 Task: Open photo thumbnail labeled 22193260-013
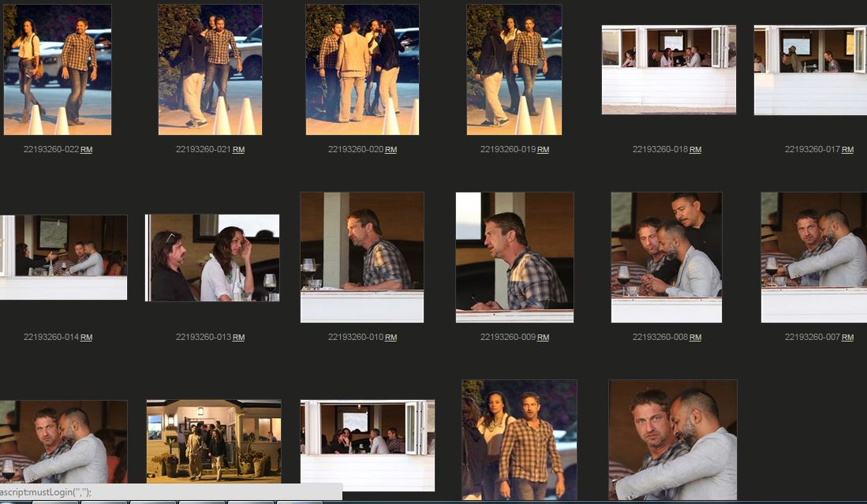(212, 258)
